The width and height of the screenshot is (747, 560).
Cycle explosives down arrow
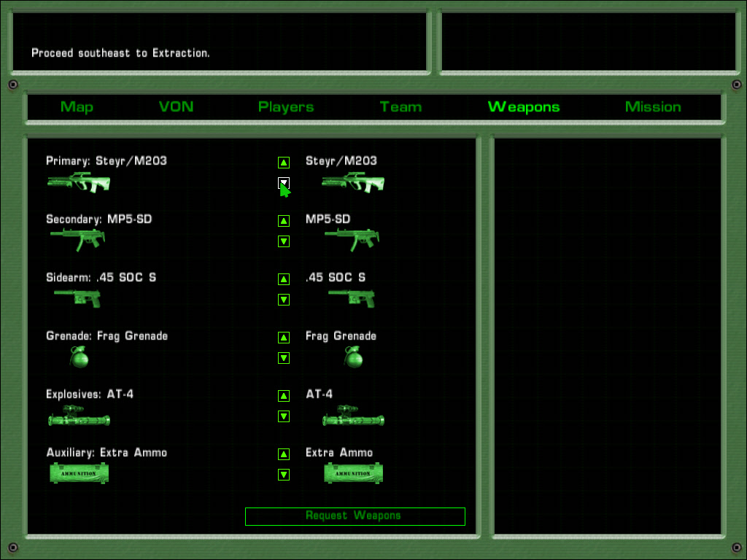click(284, 416)
